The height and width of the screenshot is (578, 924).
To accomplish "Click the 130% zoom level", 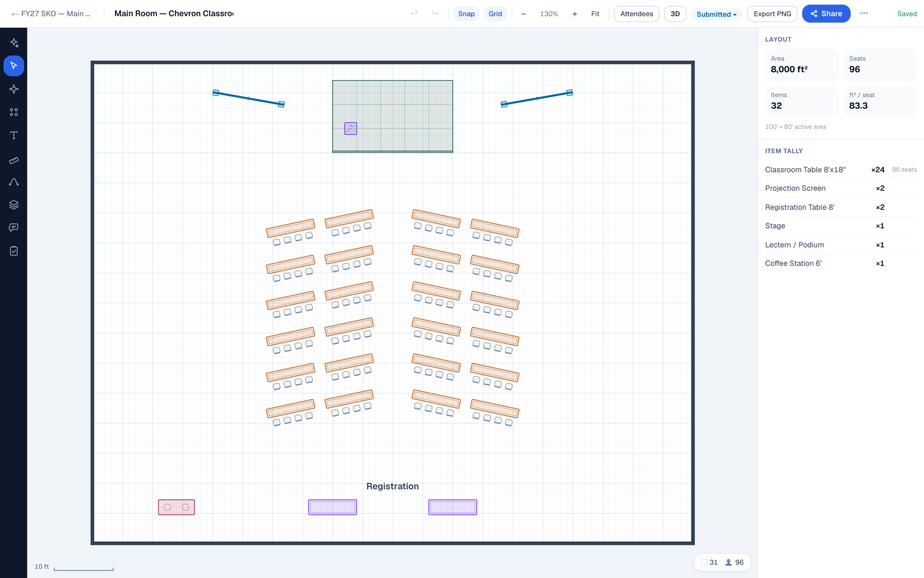I will pyautogui.click(x=549, y=14).
